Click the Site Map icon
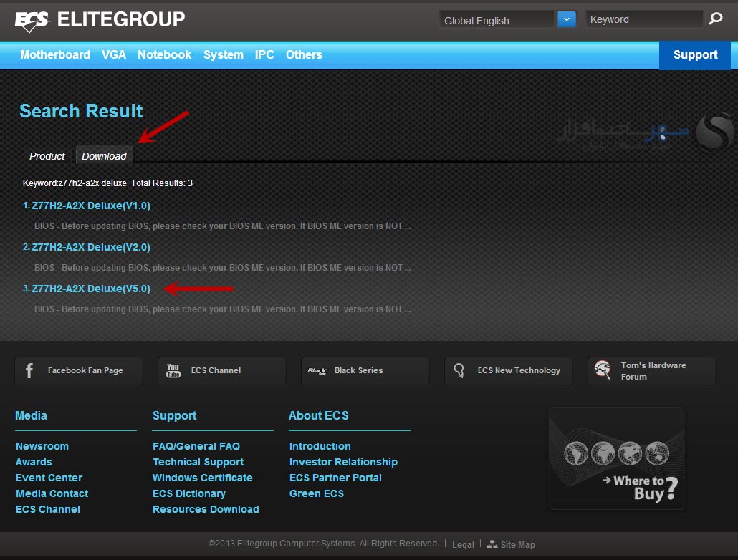Image resolution: width=738 pixels, height=560 pixels. (492, 544)
